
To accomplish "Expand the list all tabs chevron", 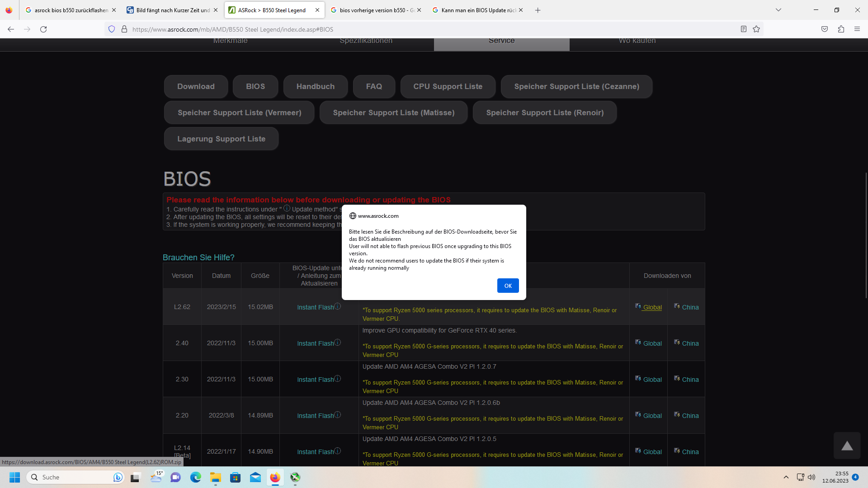I will 778,10.
